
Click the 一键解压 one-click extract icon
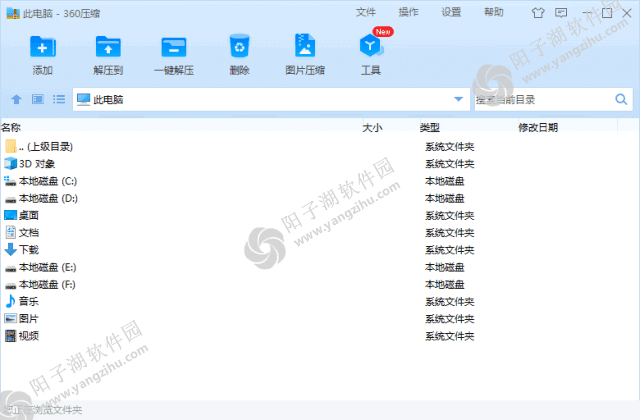point(174,47)
